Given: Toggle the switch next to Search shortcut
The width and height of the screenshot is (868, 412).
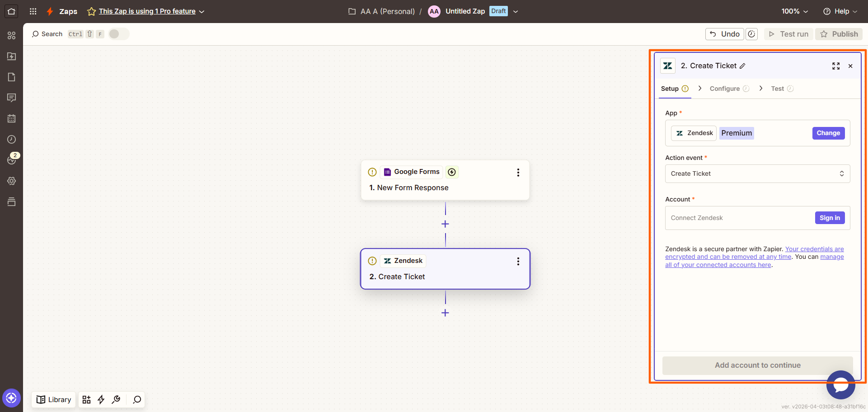Looking at the screenshot, I should (x=118, y=34).
